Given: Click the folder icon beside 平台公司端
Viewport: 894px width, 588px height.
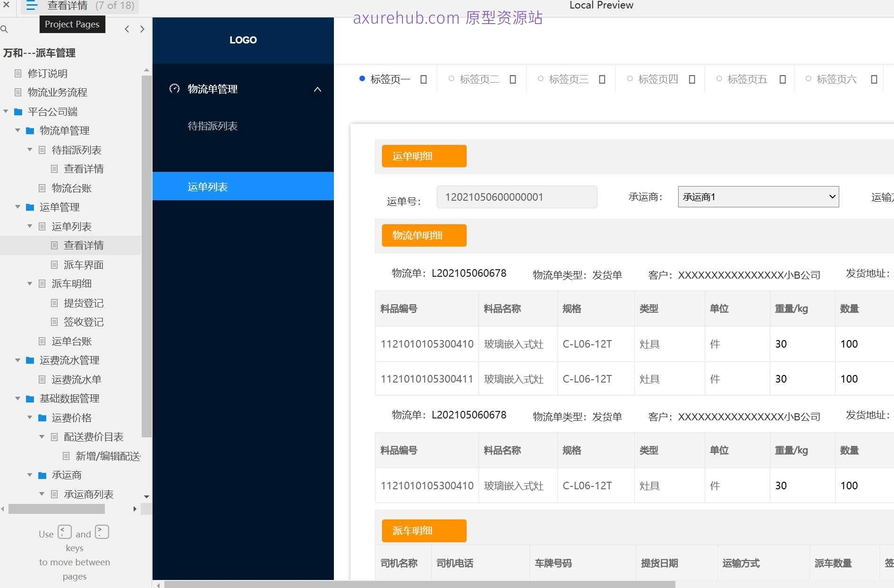Looking at the screenshot, I should pyautogui.click(x=18, y=111).
